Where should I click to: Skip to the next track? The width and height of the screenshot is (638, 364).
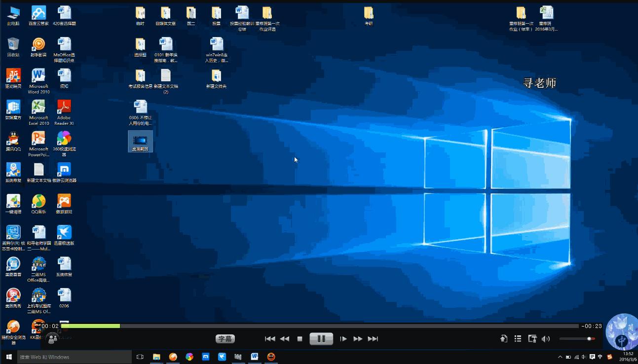[373, 339]
